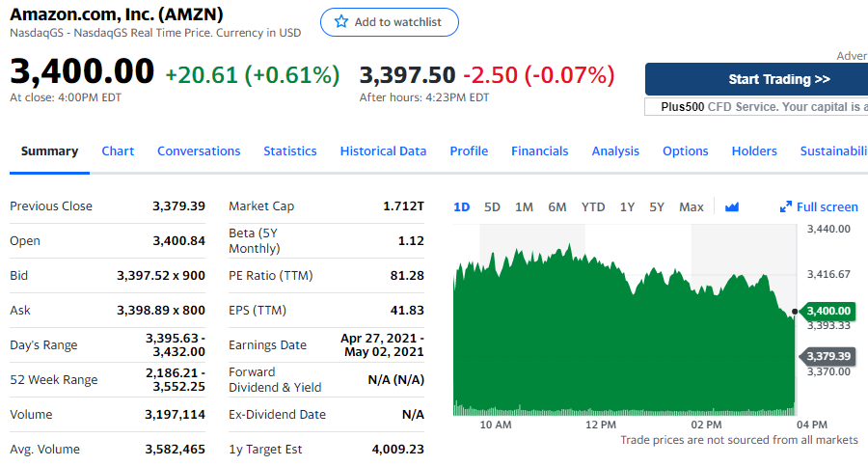The height and width of the screenshot is (466, 868).
Task: Open the Profile tab
Action: click(x=469, y=151)
